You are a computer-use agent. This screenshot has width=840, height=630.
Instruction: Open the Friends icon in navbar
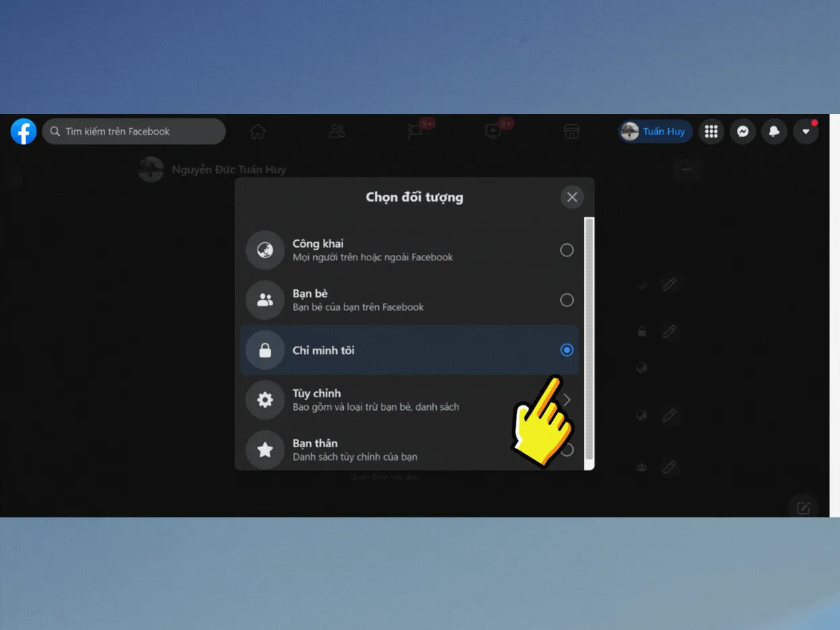[336, 132]
